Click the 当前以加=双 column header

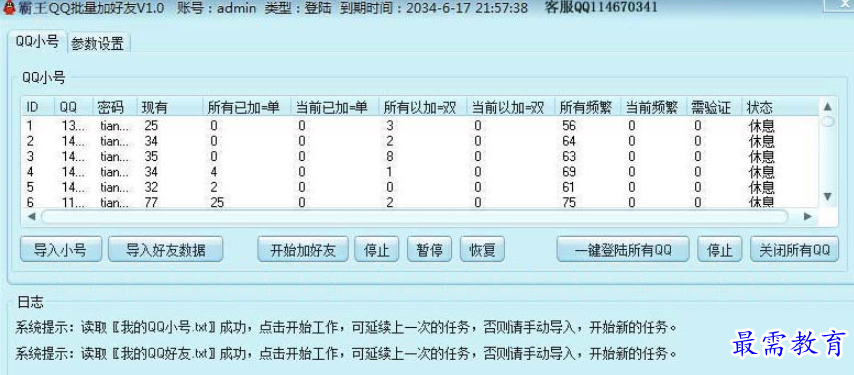point(510,107)
